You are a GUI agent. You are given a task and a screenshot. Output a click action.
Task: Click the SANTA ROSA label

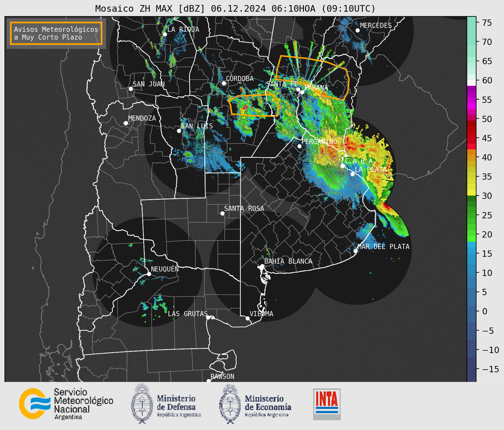tap(244, 208)
